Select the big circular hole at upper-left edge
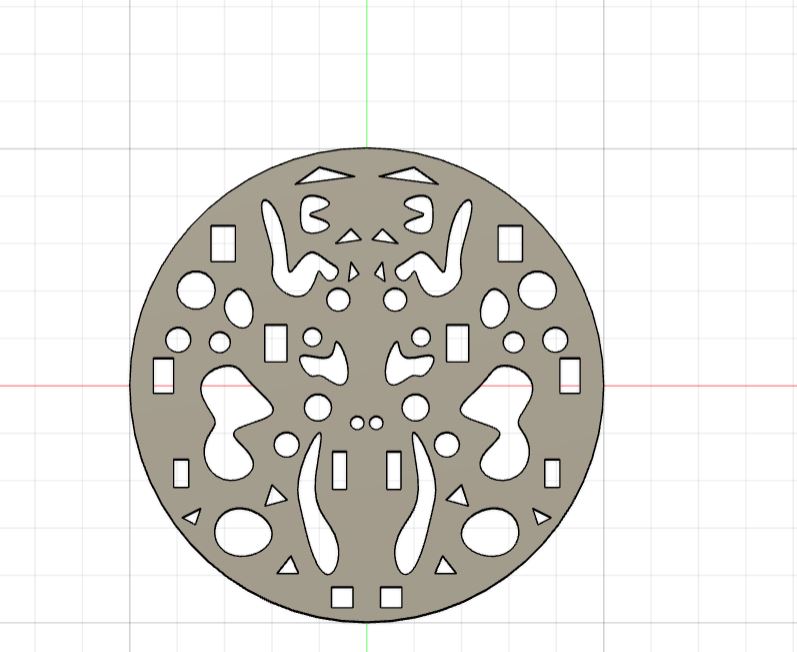This screenshot has height=652, width=797. click(196, 290)
